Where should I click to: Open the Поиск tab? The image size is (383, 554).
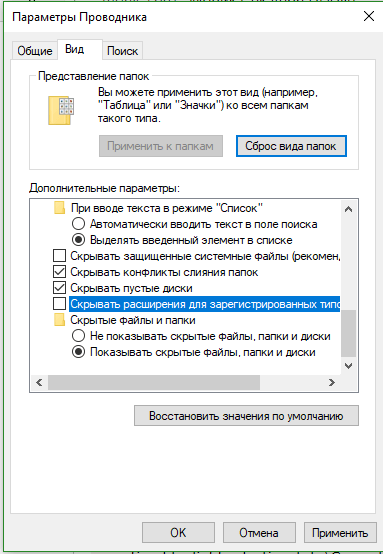pos(123,51)
